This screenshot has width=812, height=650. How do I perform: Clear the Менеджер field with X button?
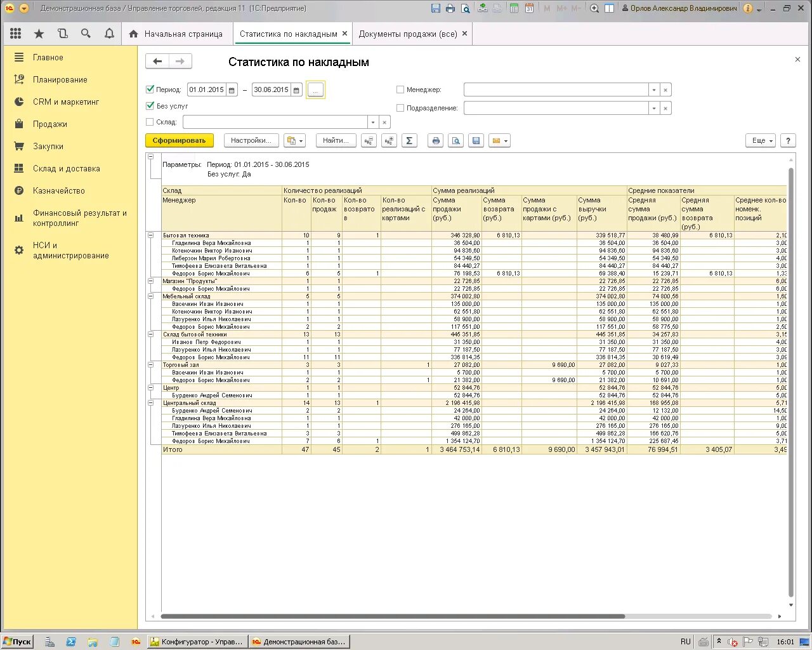(x=665, y=90)
